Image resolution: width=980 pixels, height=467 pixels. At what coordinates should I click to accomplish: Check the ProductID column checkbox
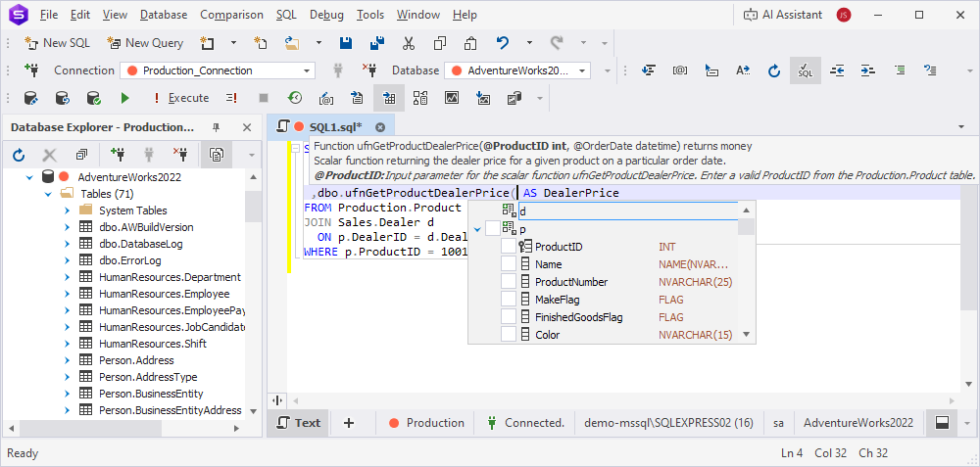click(508, 247)
